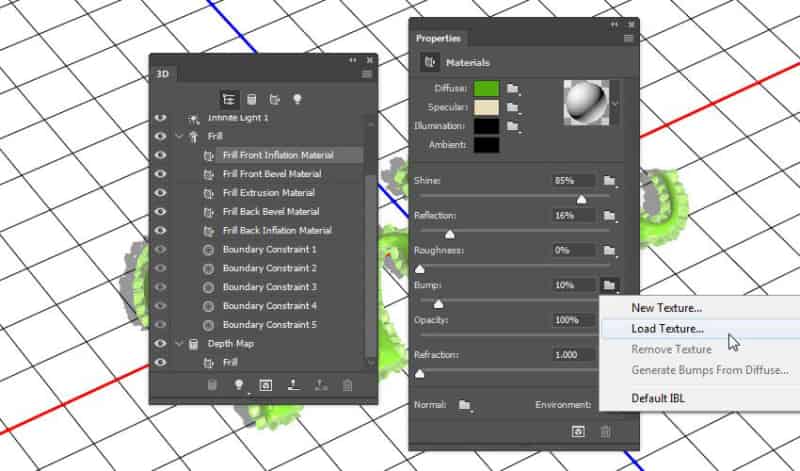
Task: Open Shine texture folder menu
Action: pos(610,181)
